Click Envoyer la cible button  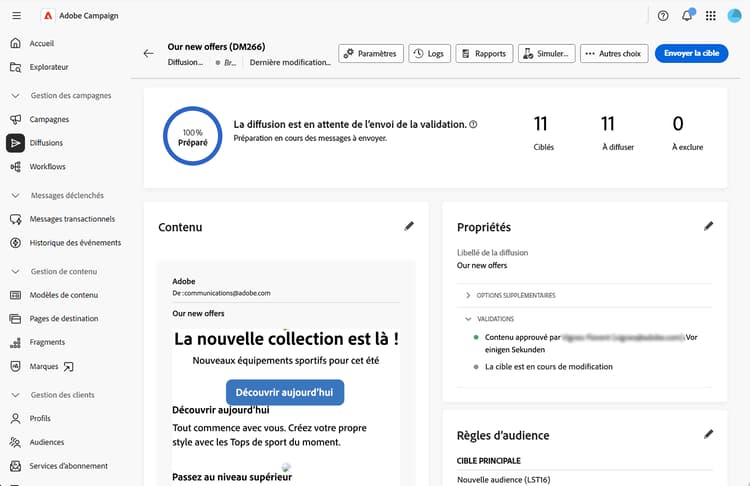691,54
